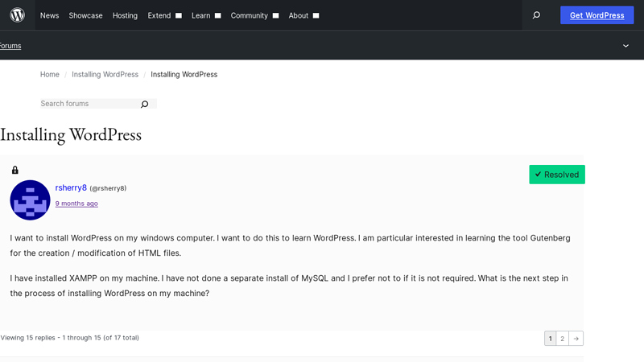The image size is (644, 362).
Task: Click the Forums link
Action: coord(10,46)
